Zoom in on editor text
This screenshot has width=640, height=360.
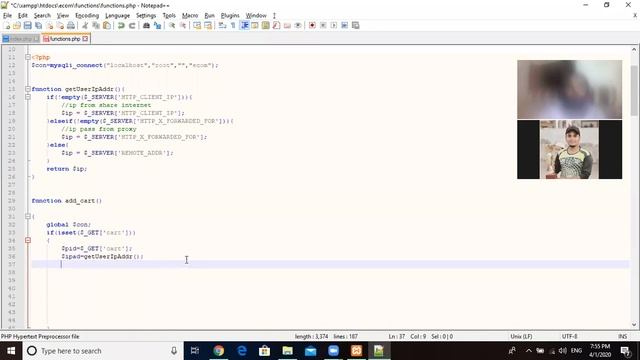click(172, 25)
